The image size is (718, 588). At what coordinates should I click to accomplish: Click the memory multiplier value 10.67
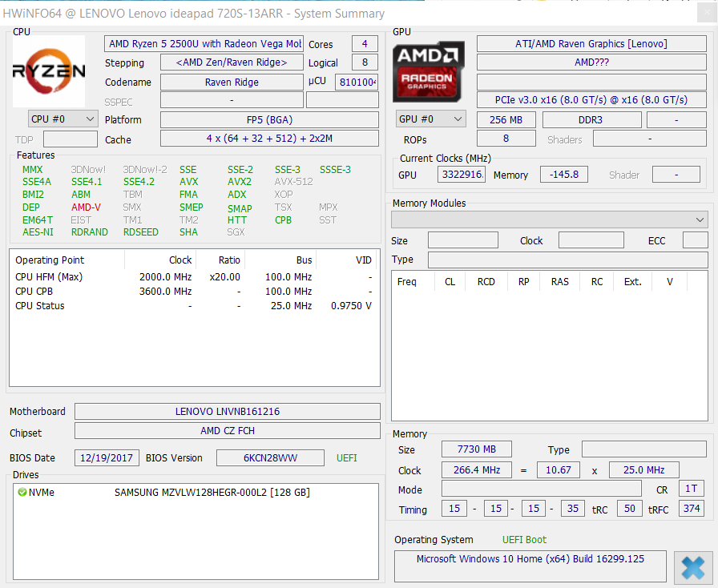pyautogui.click(x=559, y=470)
